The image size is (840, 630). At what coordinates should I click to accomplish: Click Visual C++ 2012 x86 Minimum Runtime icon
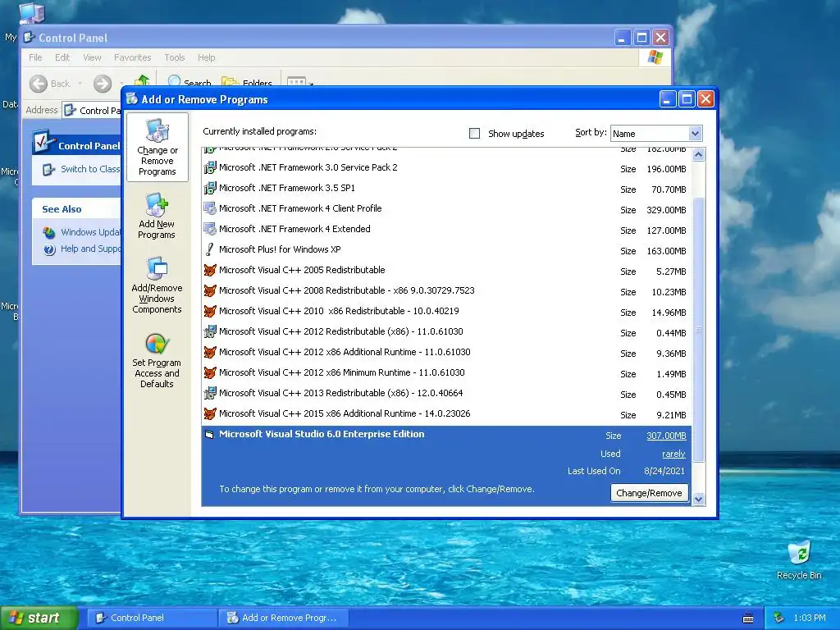pyautogui.click(x=210, y=372)
